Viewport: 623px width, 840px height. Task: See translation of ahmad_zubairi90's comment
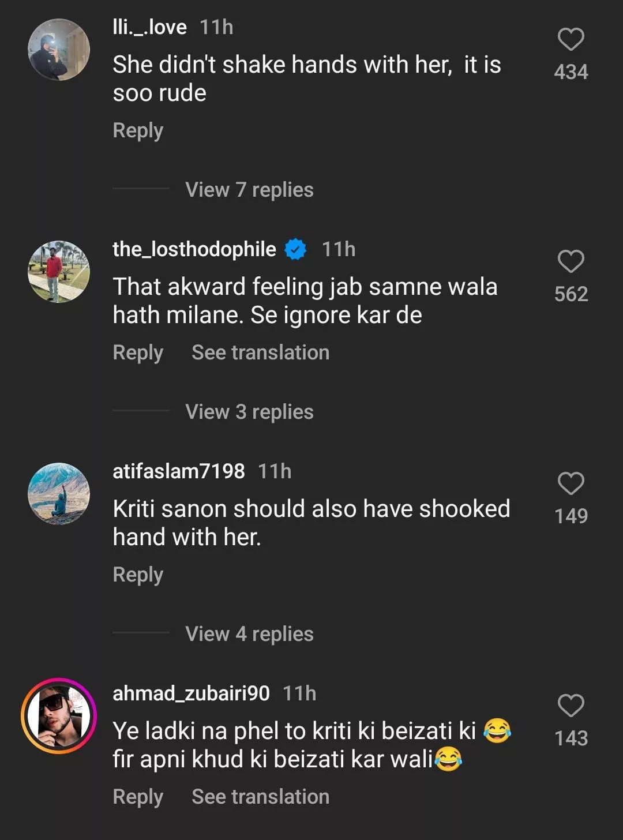click(260, 797)
